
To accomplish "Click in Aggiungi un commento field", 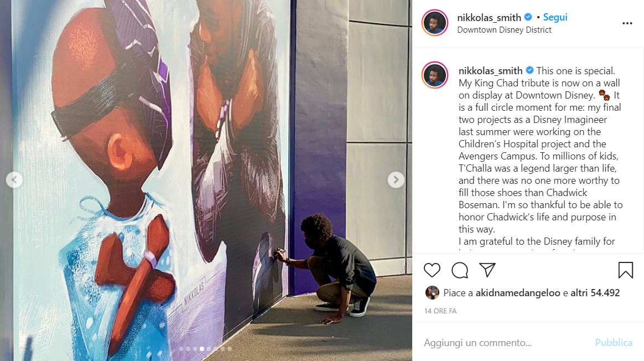I will [x=505, y=343].
